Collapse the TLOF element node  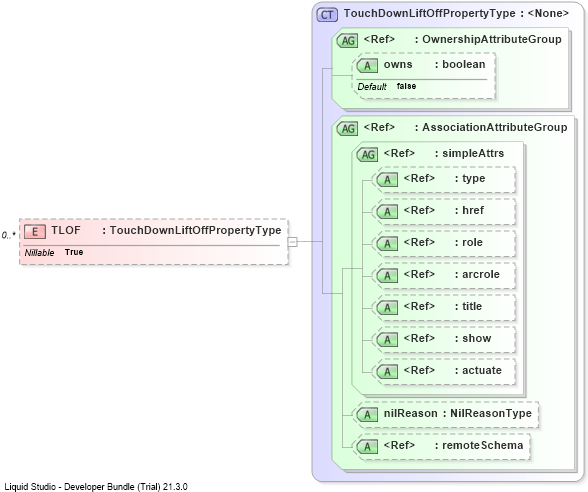click(x=292, y=242)
